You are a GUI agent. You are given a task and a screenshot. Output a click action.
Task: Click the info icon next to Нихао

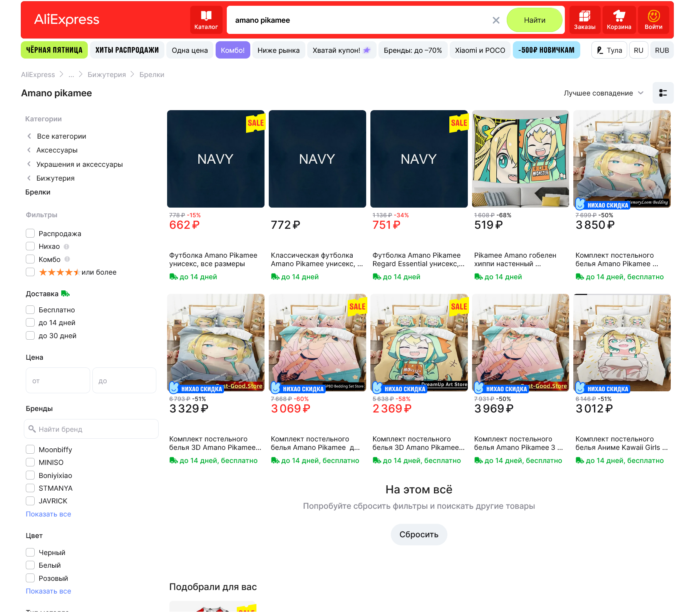click(x=66, y=246)
